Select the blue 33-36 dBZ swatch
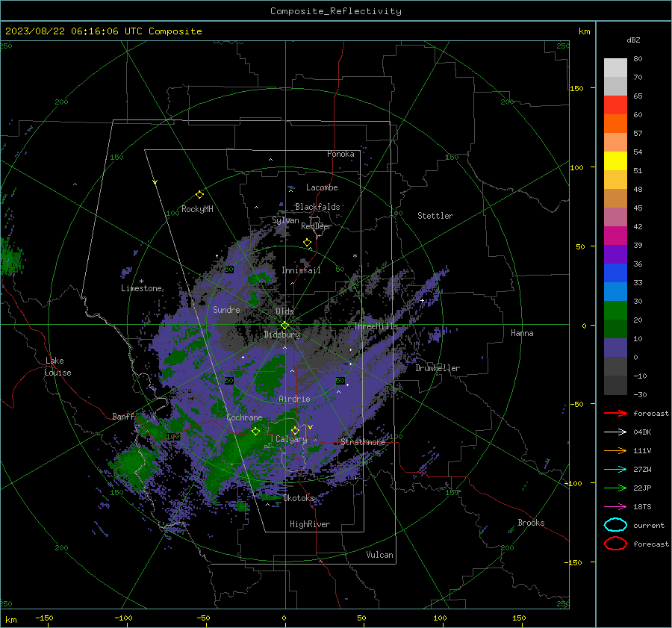Viewport: 672px width, 628px height. [615, 273]
